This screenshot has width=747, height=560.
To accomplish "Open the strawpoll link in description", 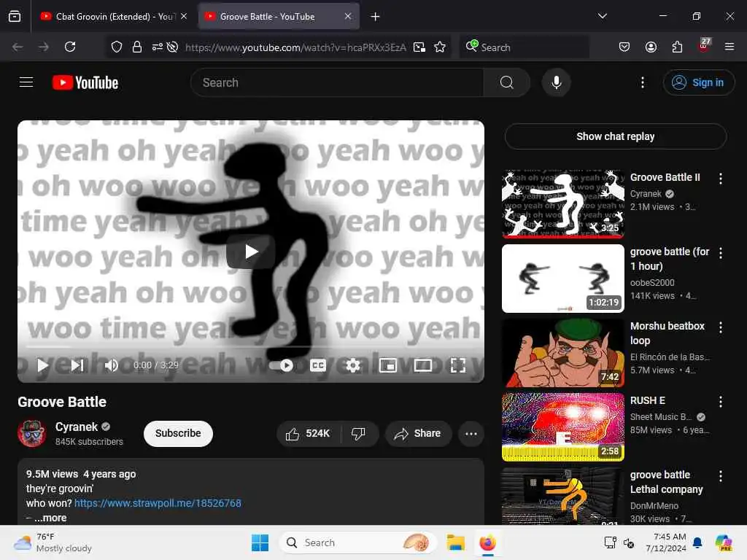I will tap(158, 503).
